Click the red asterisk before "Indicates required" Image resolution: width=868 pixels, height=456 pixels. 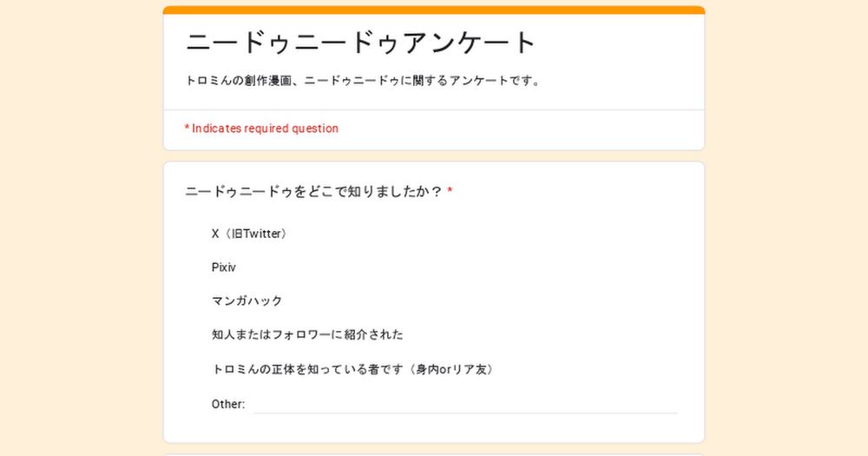point(187,128)
